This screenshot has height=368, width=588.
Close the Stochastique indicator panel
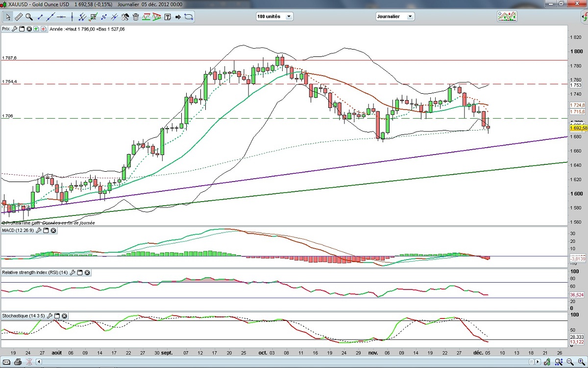(64, 315)
